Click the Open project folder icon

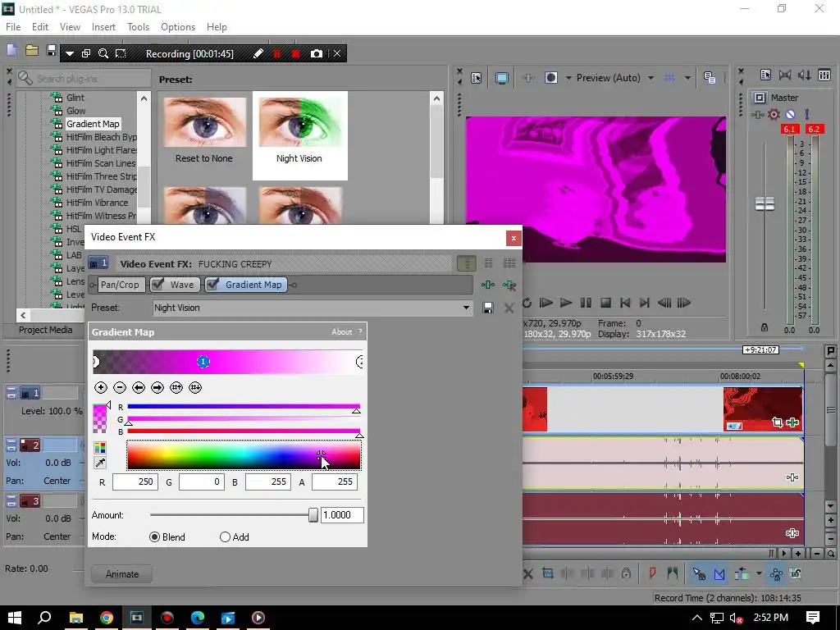pos(32,51)
